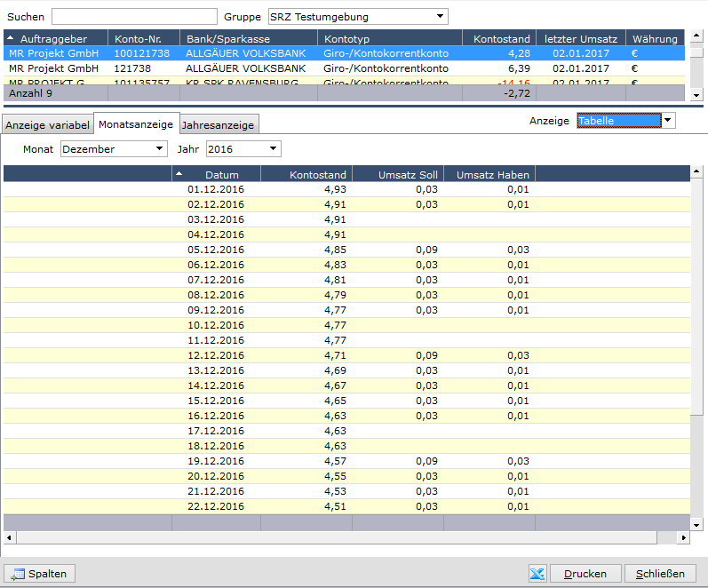Click the up arrow of lower table scrollbar
The width and height of the screenshot is (708, 588).
[696, 171]
